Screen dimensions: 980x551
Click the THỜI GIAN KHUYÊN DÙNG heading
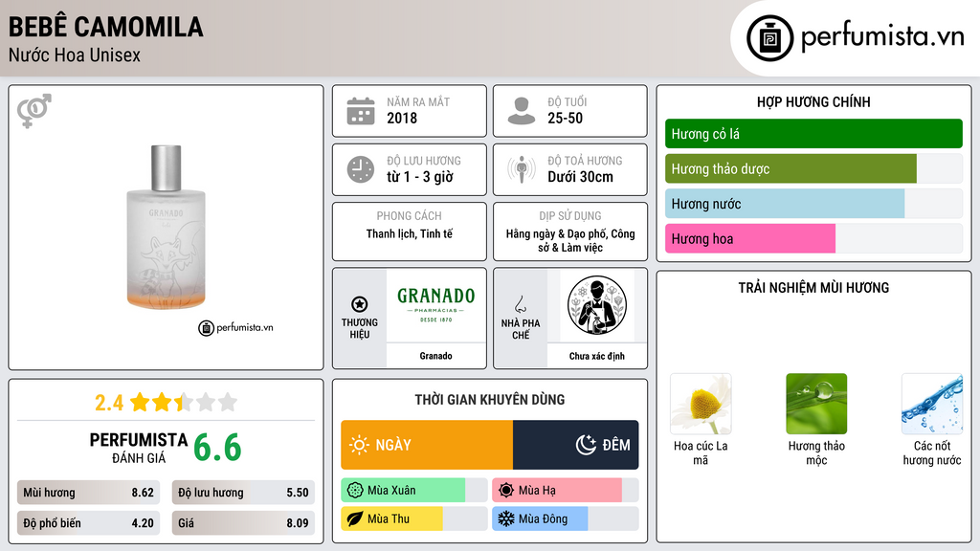click(x=490, y=399)
